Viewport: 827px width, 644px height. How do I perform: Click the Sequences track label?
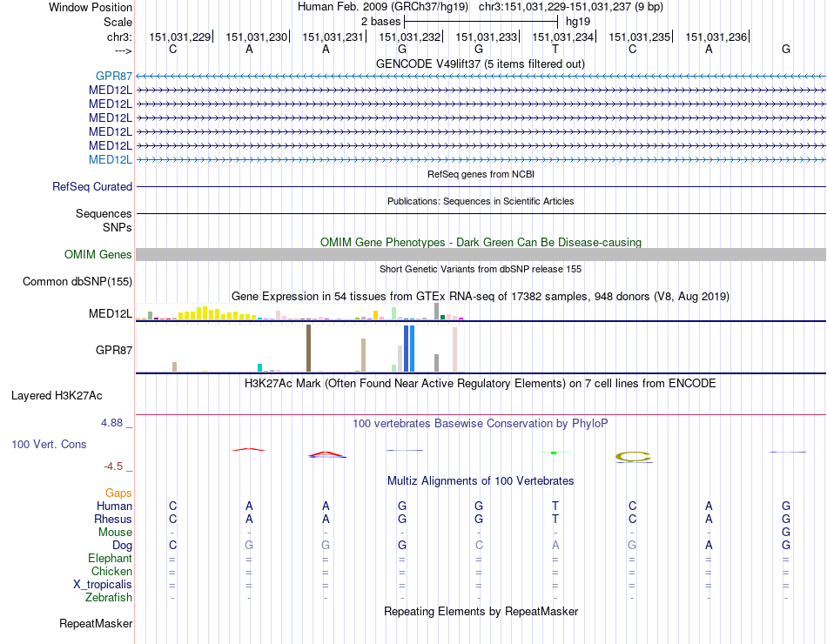click(x=104, y=213)
